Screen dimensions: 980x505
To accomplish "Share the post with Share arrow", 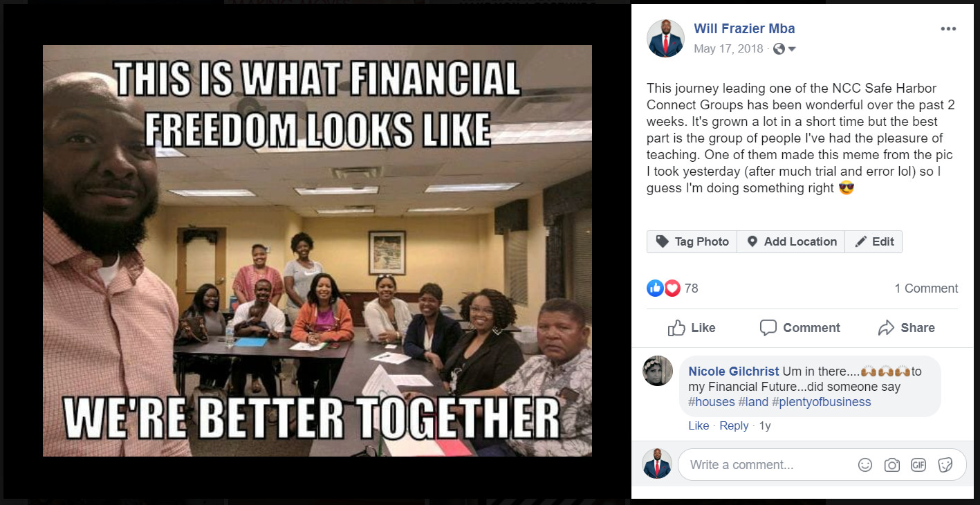I will (x=906, y=328).
